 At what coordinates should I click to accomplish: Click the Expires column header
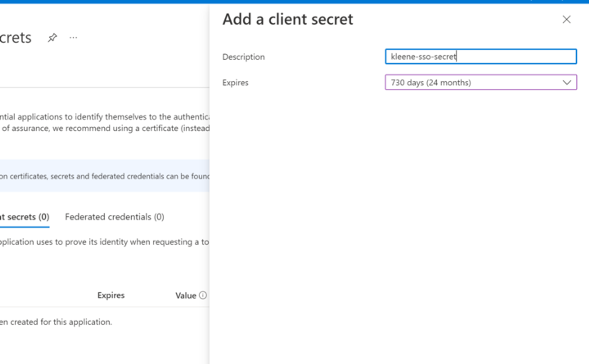[111, 295]
